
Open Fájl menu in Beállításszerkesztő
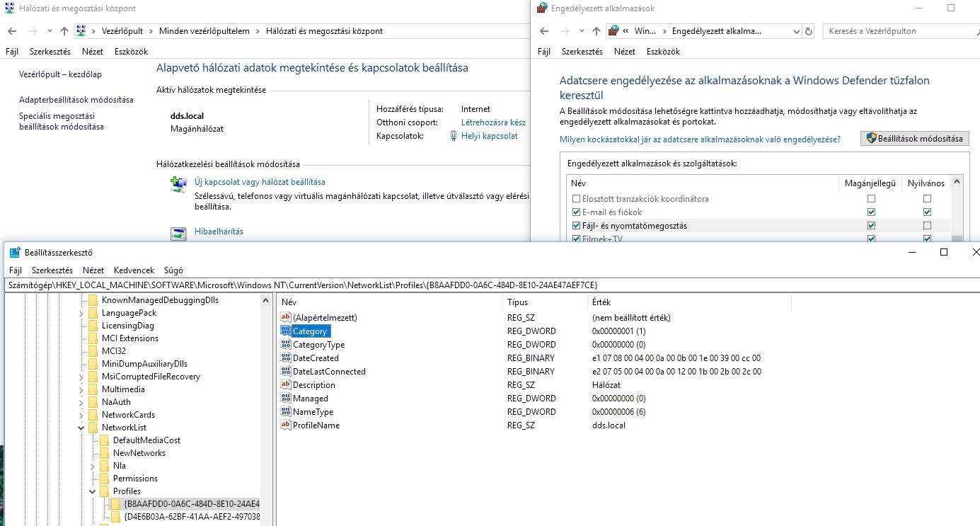coord(16,270)
